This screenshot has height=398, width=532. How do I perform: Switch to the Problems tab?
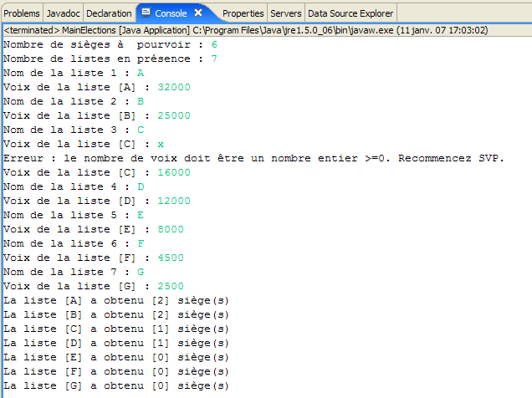click(22, 13)
